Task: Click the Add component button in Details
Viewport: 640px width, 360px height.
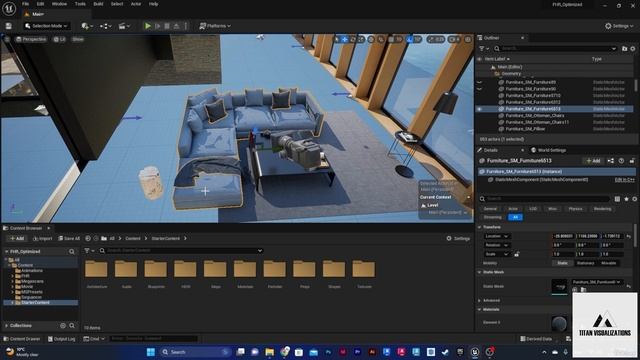Action: tap(593, 161)
